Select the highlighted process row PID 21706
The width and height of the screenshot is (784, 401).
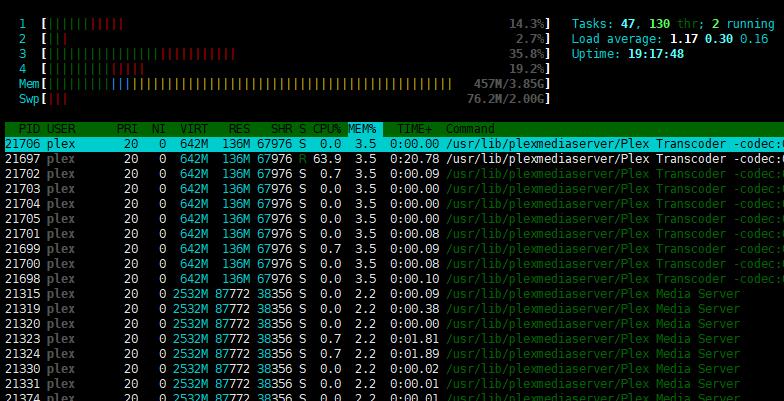[394, 144]
